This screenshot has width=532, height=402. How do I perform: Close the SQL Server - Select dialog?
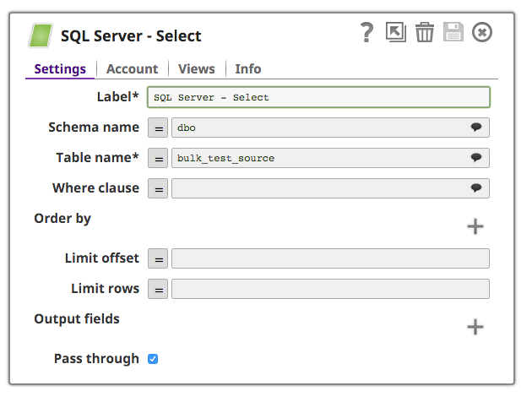point(482,32)
